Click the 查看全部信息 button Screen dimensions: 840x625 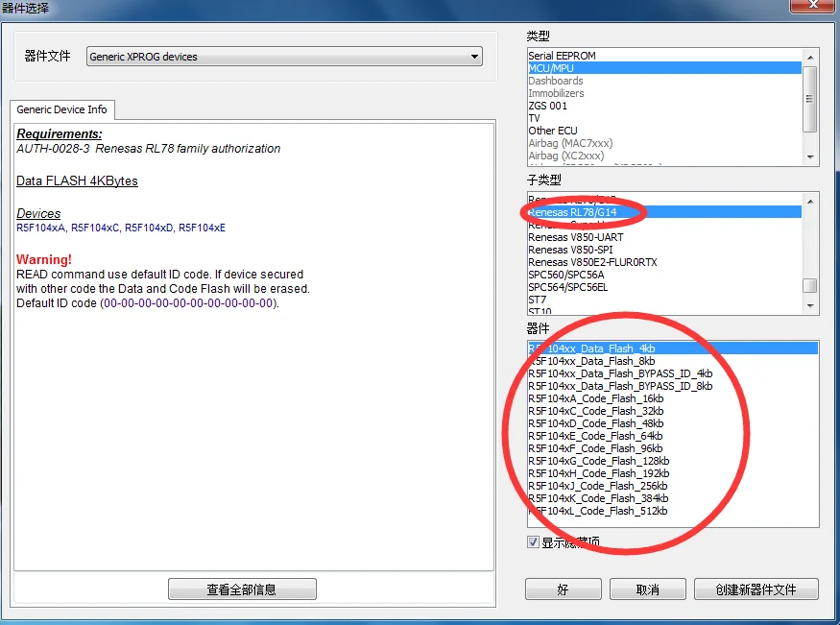click(x=242, y=589)
